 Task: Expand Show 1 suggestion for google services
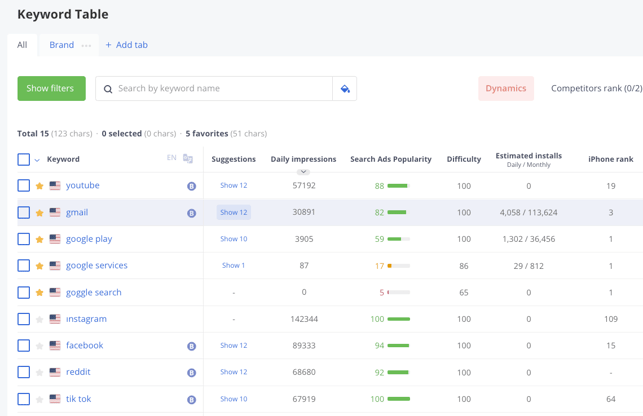pos(233,265)
